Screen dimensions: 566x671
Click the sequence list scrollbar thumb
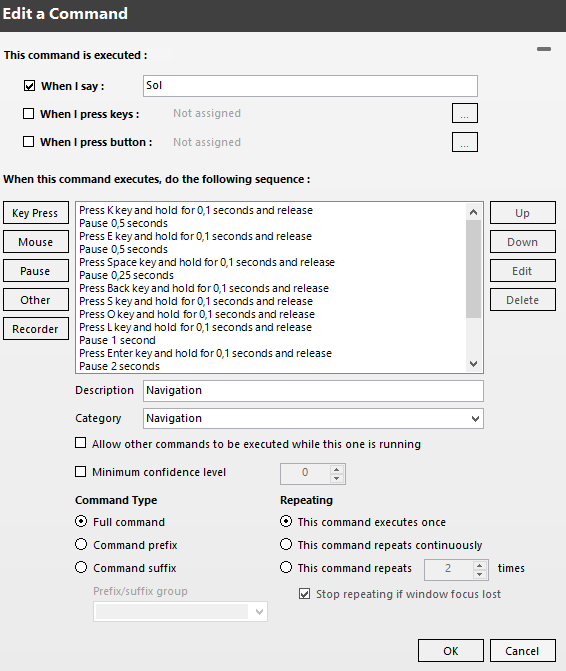pos(473,269)
